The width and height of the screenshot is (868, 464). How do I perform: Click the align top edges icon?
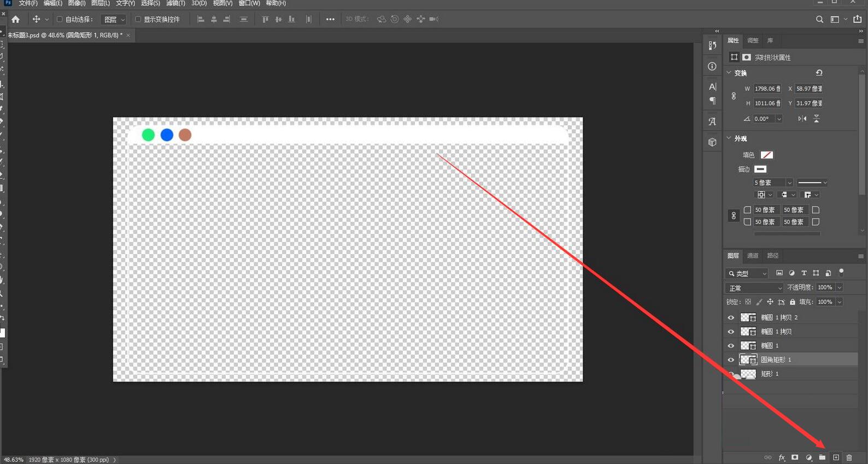(x=265, y=19)
